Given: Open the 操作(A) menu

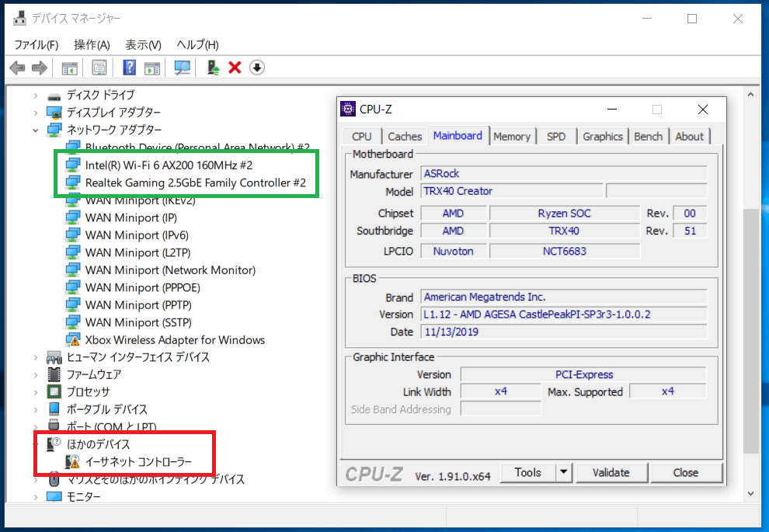Looking at the screenshot, I should [92, 45].
